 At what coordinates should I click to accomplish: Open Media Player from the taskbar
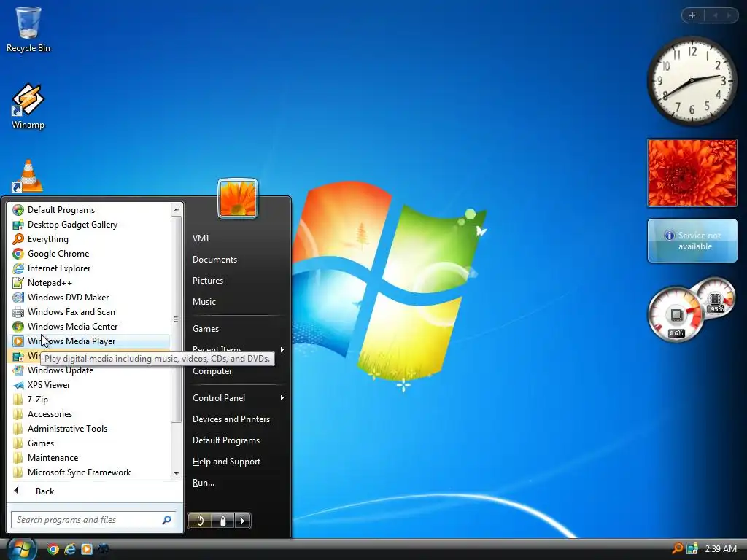coord(87,549)
